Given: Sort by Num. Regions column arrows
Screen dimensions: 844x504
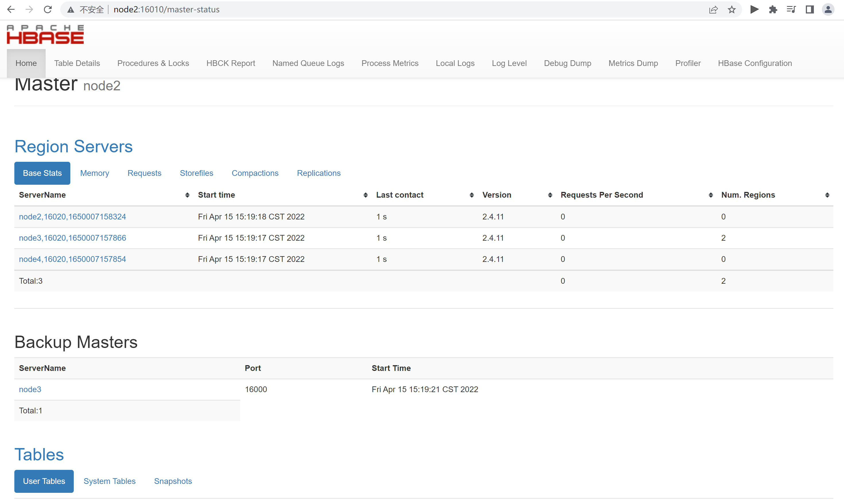Looking at the screenshot, I should [x=827, y=195].
